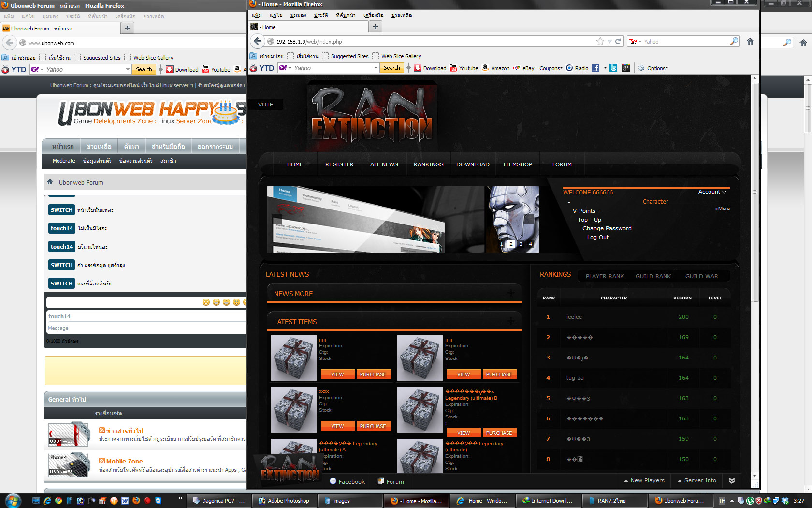Switch to Adobe Photoshop in the taskbar
This screenshot has width=812, height=508.
coord(285,501)
